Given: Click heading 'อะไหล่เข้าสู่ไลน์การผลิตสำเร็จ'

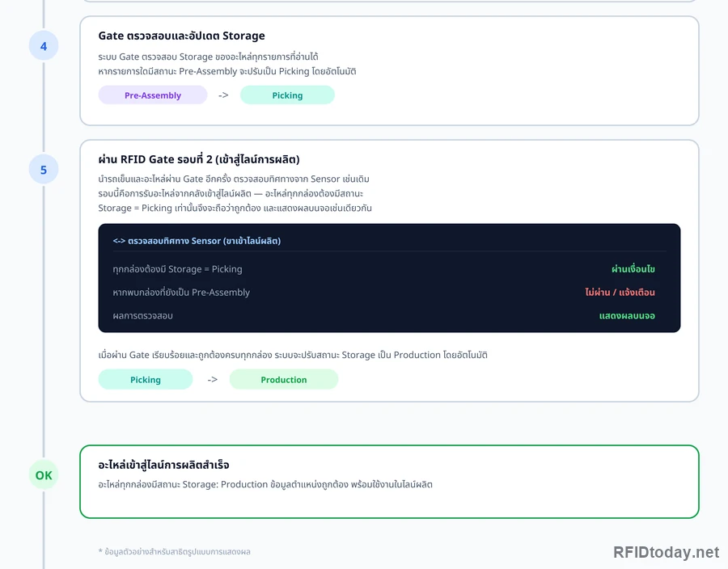Looking at the screenshot, I should point(163,465).
